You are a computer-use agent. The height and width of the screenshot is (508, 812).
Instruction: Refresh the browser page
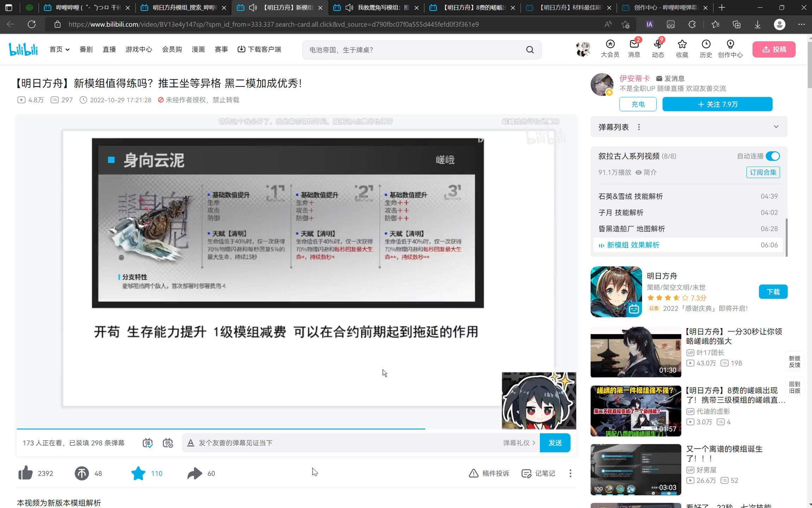tap(32, 24)
